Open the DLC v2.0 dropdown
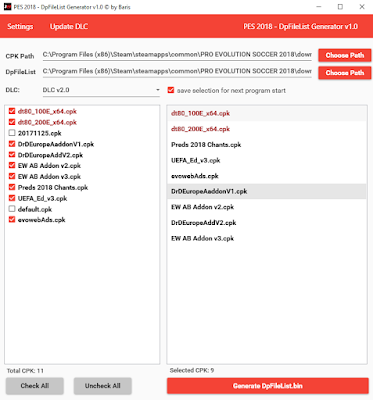 point(101,90)
